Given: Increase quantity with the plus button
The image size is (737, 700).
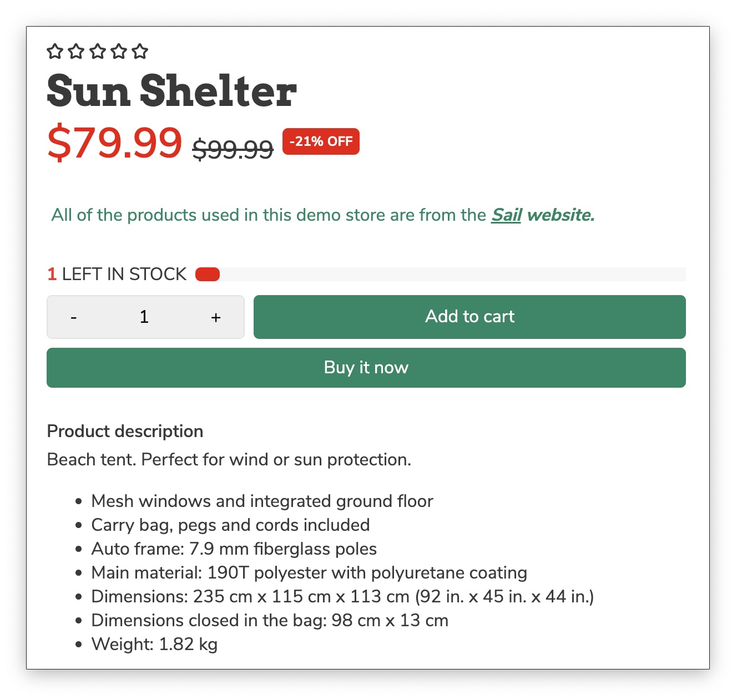Looking at the screenshot, I should tap(216, 317).
